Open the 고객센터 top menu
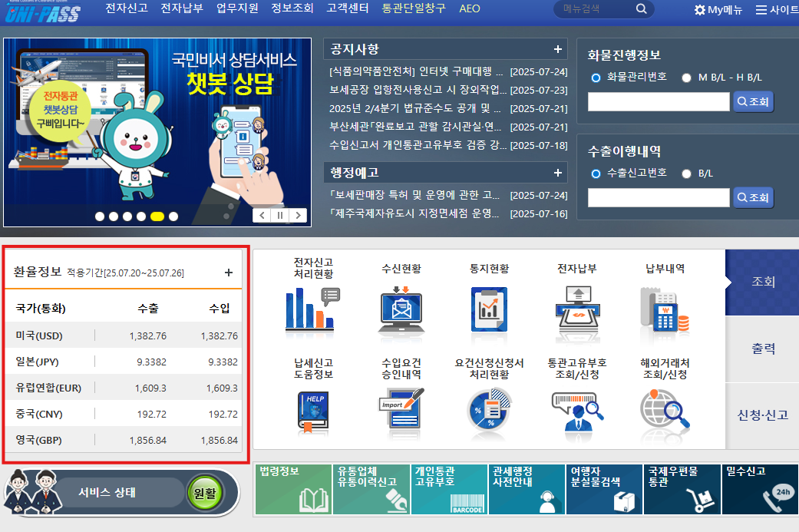799x532 pixels. pyautogui.click(x=348, y=8)
